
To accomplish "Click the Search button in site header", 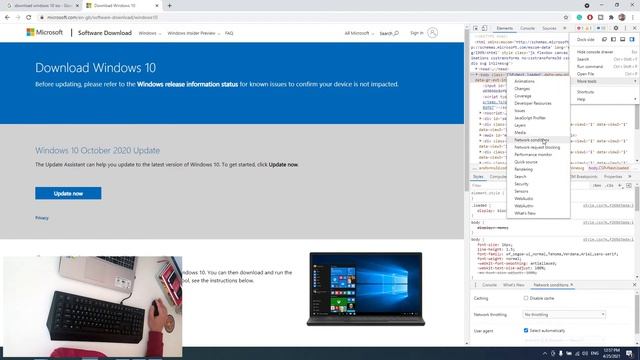I will (389, 33).
